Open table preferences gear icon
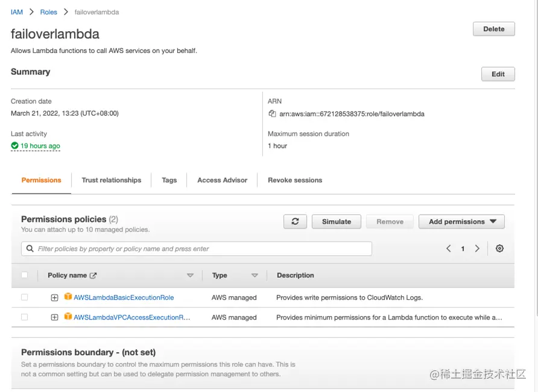538x392 pixels. (499, 248)
